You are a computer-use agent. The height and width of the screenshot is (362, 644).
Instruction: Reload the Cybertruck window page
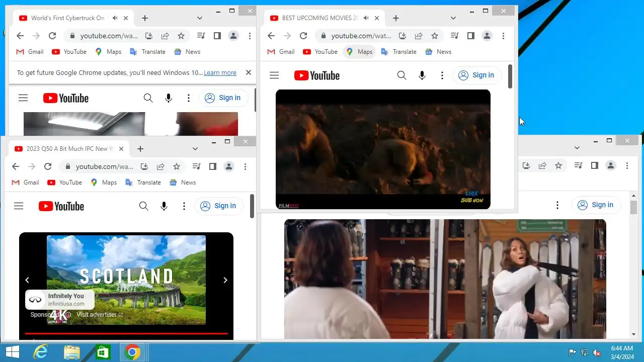click(x=52, y=36)
